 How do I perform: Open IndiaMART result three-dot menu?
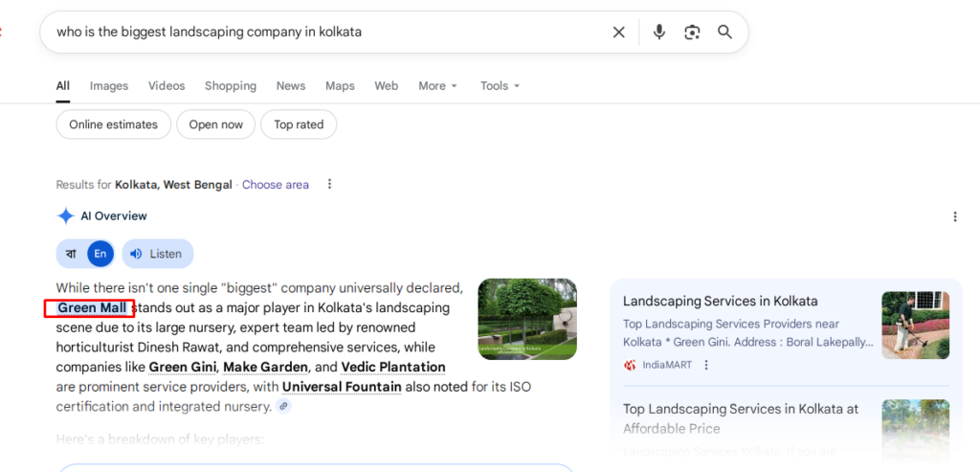tap(706, 365)
